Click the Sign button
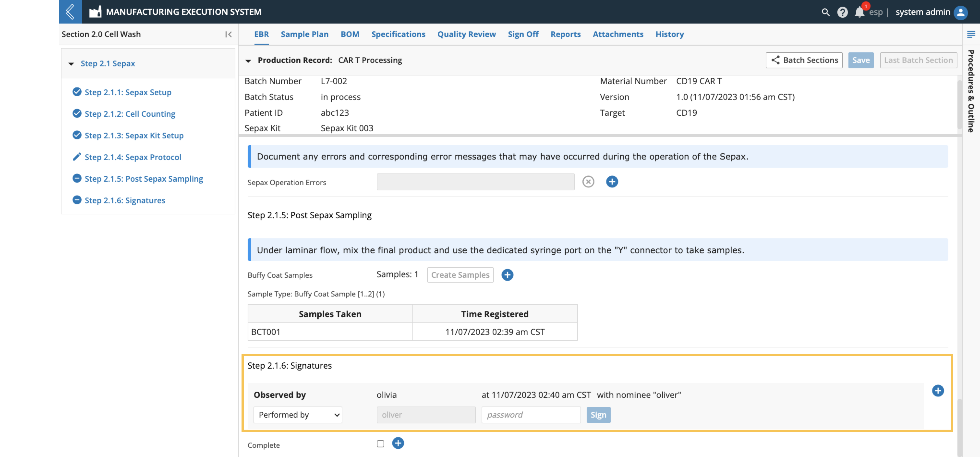This screenshot has width=980, height=457. pyautogui.click(x=598, y=415)
